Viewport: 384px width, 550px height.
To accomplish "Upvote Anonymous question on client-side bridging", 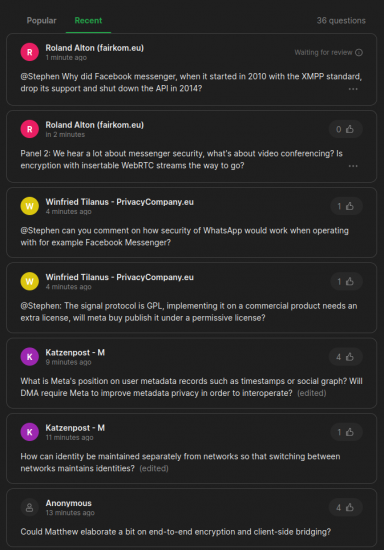I will click(345, 507).
